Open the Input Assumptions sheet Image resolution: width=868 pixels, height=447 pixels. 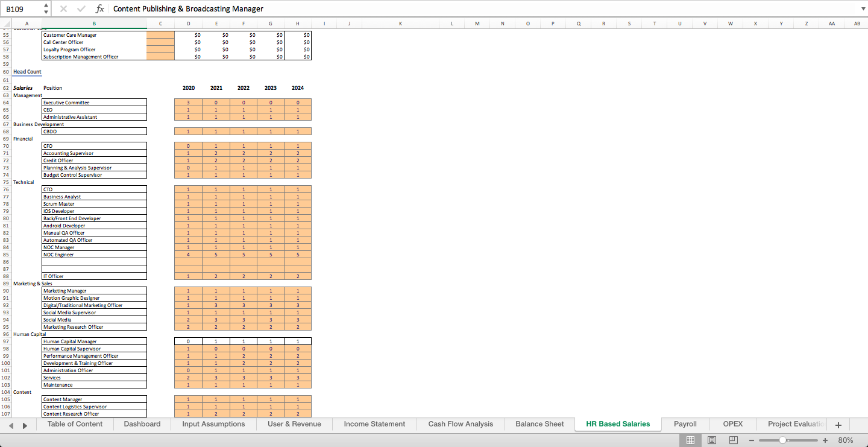point(213,424)
